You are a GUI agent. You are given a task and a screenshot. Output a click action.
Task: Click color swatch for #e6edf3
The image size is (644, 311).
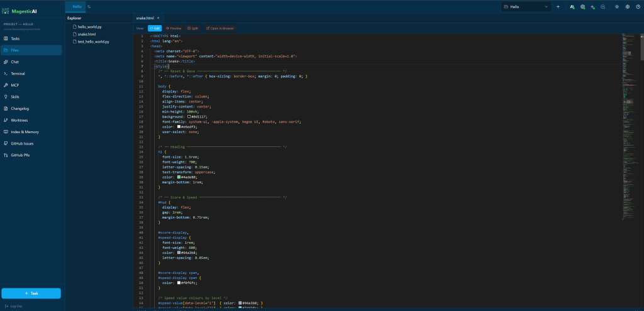[x=179, y=127]
